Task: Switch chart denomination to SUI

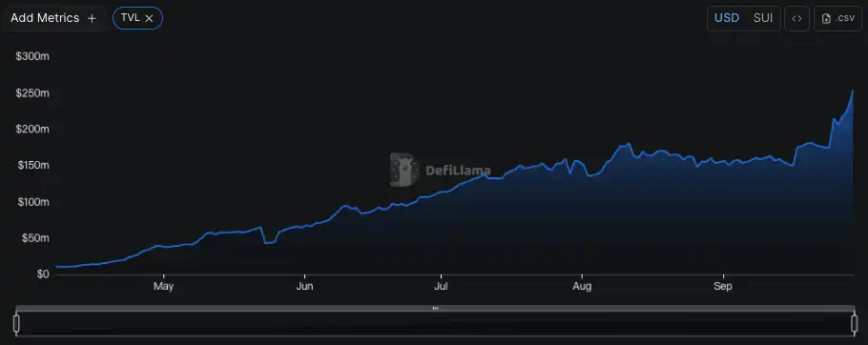Action: (763, 18)
